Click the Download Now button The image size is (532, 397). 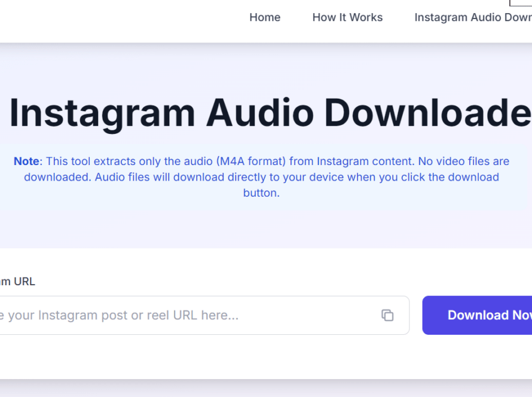pyautogui.click(x=477, y=315)
